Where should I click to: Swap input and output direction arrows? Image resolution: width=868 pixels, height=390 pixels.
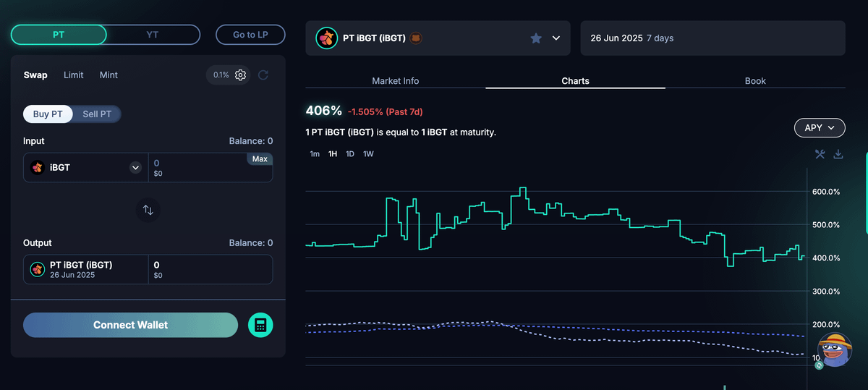148,210
